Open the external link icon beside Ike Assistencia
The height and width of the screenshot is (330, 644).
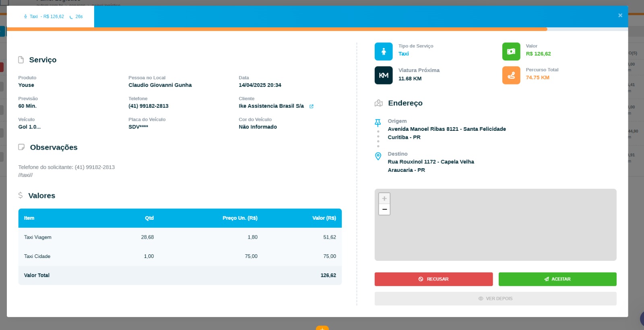coord(311,106)
